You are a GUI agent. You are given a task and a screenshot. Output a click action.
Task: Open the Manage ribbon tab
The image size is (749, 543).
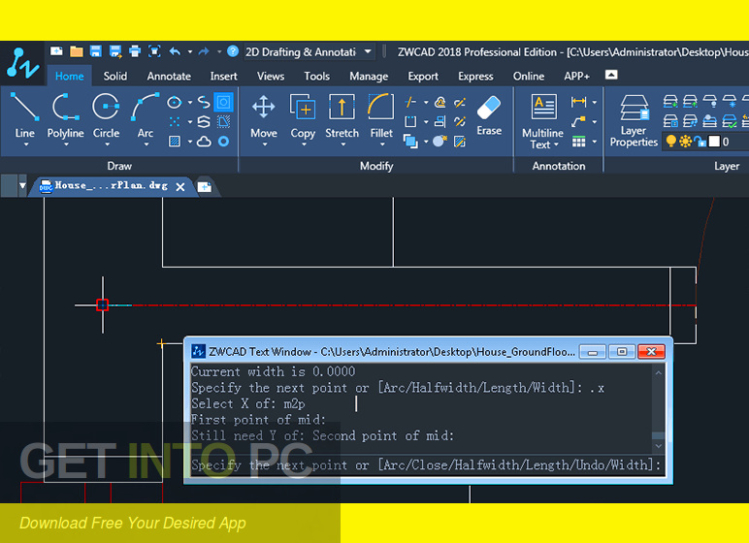368,76
